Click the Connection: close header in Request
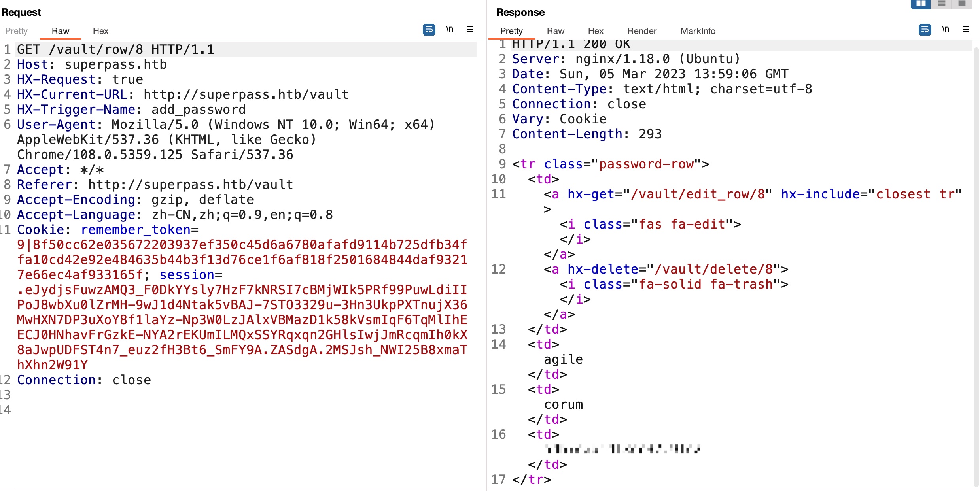This screenshot has height=491, width=980. tap(84, 380)
